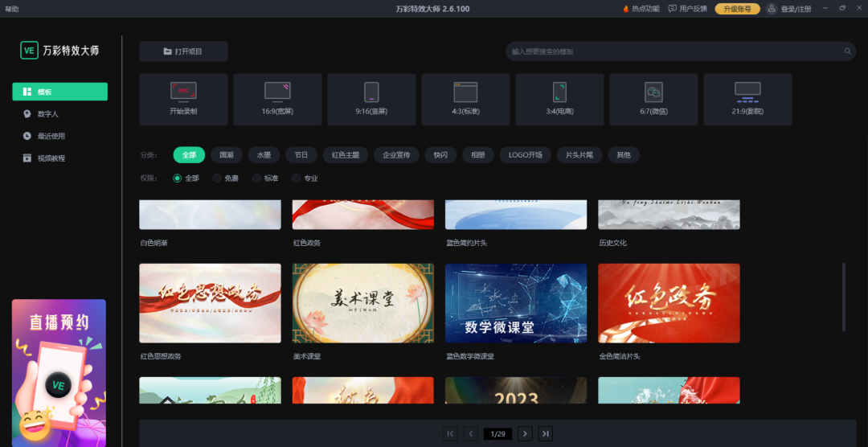Click the template list vertical scrollbar
Image resolution: width=868 pixels, height=447 pixels.
[844, 297]
